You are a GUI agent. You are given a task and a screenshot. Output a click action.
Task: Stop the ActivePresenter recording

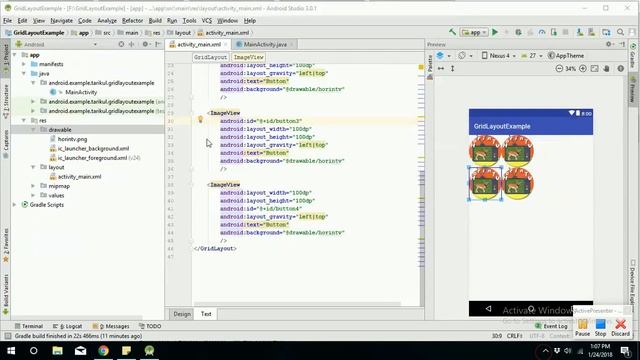tap(600, 328)
